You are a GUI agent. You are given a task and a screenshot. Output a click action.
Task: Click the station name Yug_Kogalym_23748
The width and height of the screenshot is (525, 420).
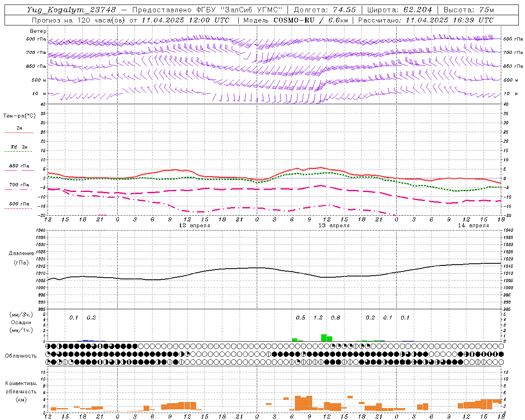pos(71,10)
